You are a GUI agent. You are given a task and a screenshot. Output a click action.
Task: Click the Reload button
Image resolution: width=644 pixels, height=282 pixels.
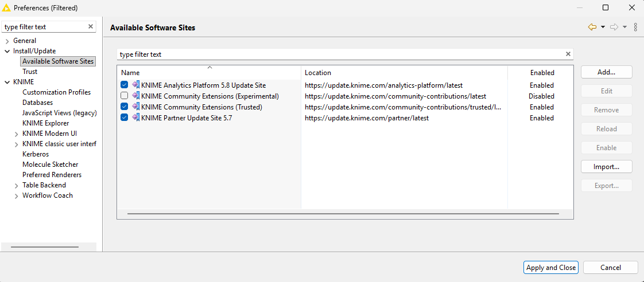coord(606,129)
